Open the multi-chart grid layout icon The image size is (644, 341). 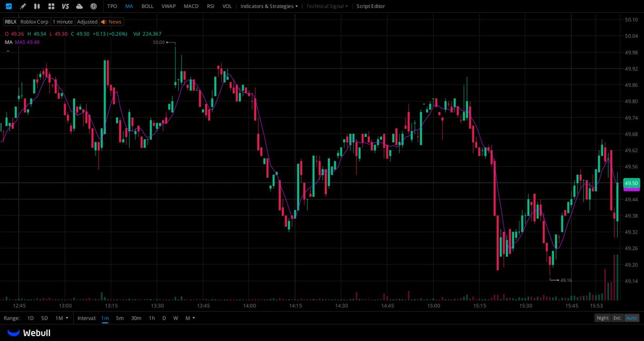coord(51,6)
